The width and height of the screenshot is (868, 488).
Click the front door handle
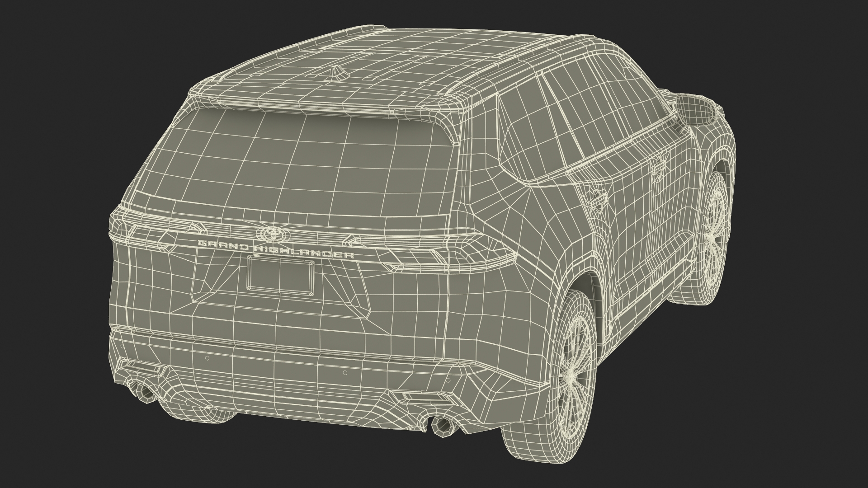[658, 166]
